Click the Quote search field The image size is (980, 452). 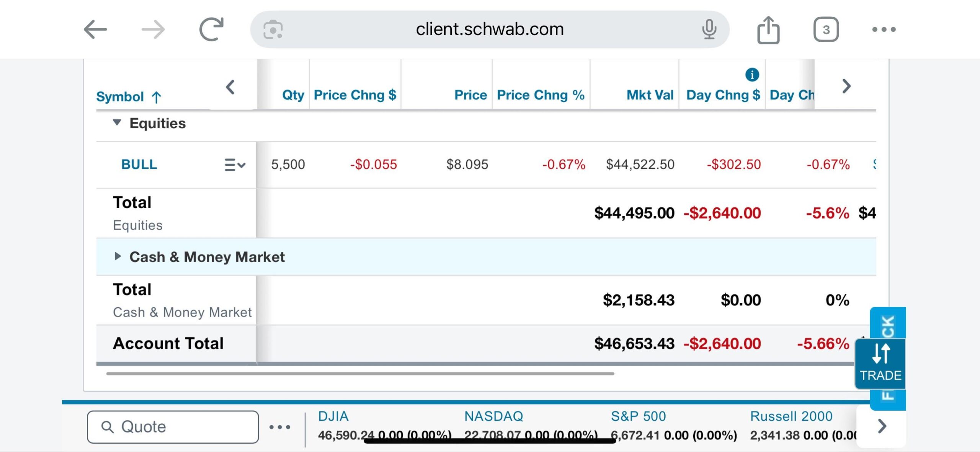tap(173, 427)
